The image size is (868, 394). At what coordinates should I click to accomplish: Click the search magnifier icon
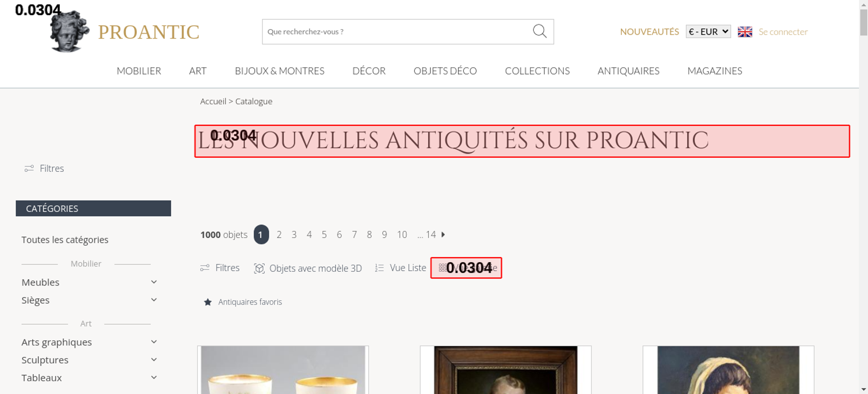[539, 31]
